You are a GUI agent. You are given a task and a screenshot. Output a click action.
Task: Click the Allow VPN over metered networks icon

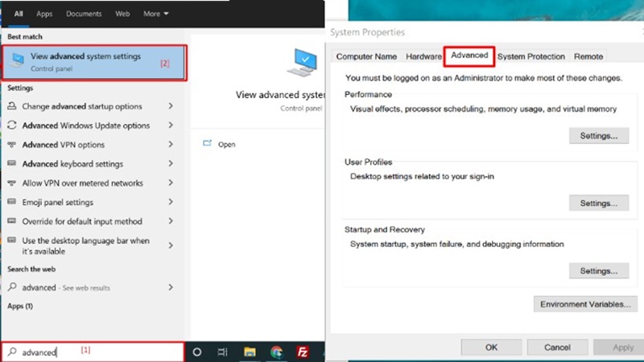click(12, 183)
